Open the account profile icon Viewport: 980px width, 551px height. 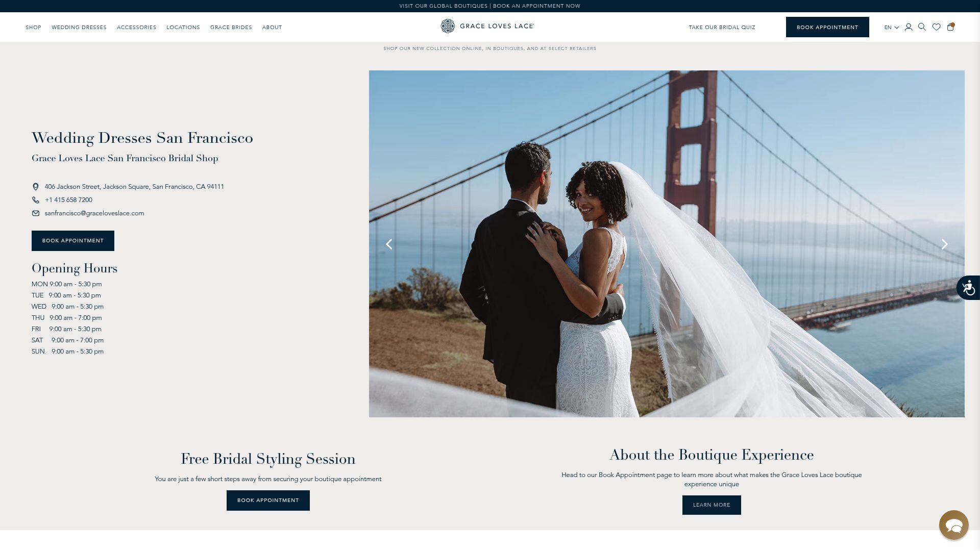click(x=909, y=27)
